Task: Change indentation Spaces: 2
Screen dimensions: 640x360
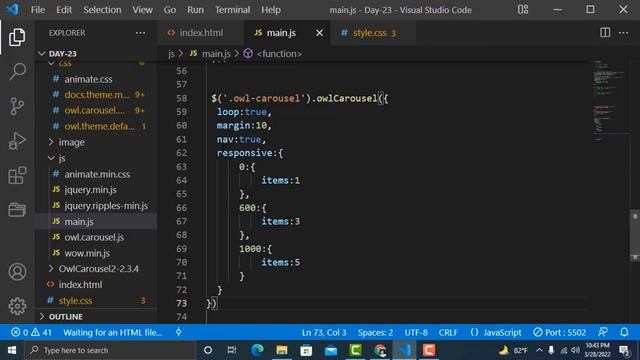Action: (x=376, y=332)
